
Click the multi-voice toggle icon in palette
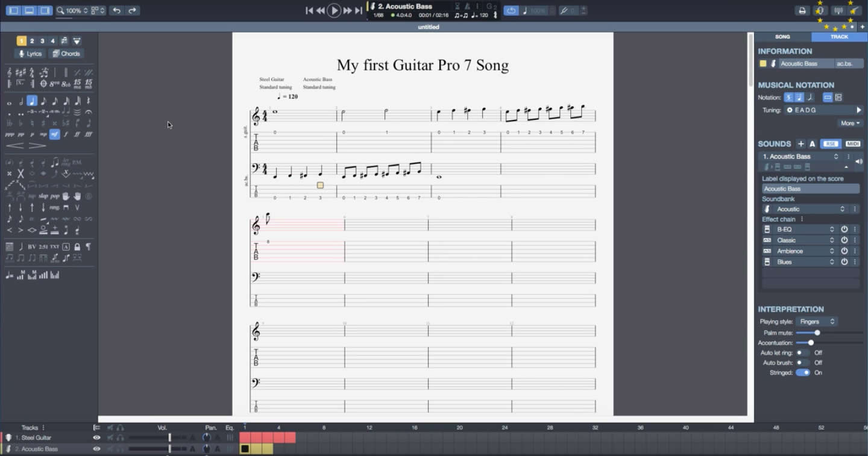coord(64,41)
